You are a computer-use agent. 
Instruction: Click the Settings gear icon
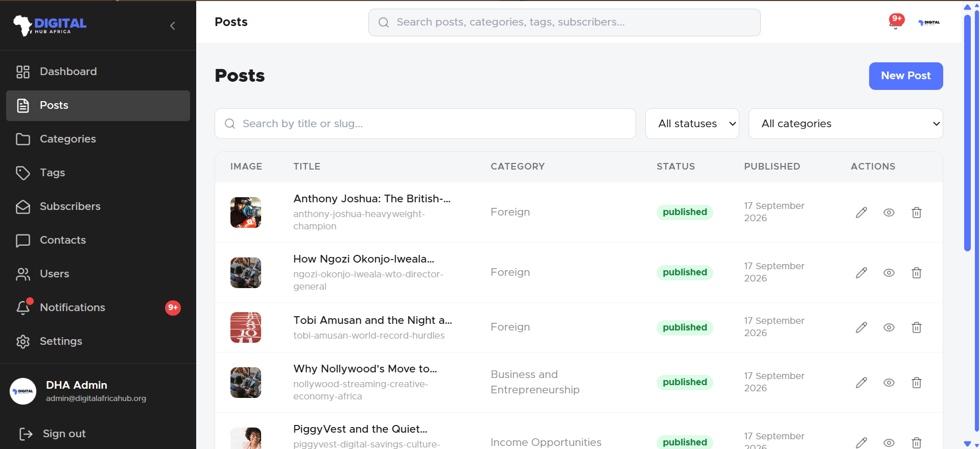(x=23, y=342)
